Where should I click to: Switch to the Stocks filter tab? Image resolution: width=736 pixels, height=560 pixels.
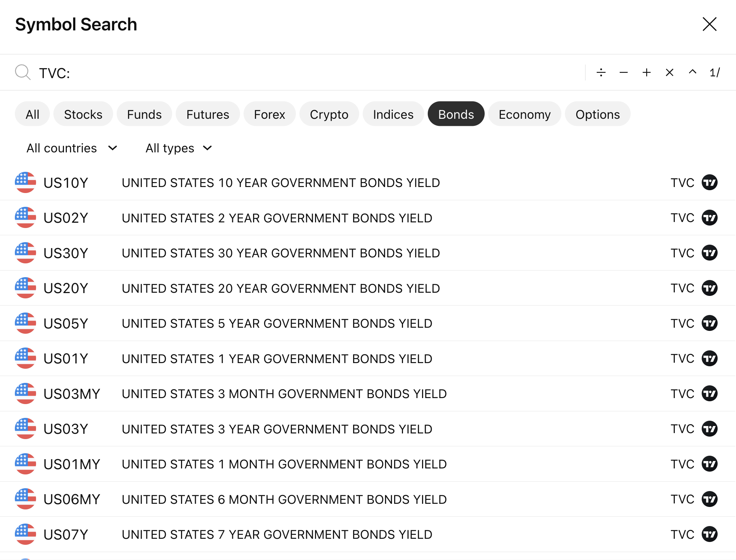(x=83, y=114)
